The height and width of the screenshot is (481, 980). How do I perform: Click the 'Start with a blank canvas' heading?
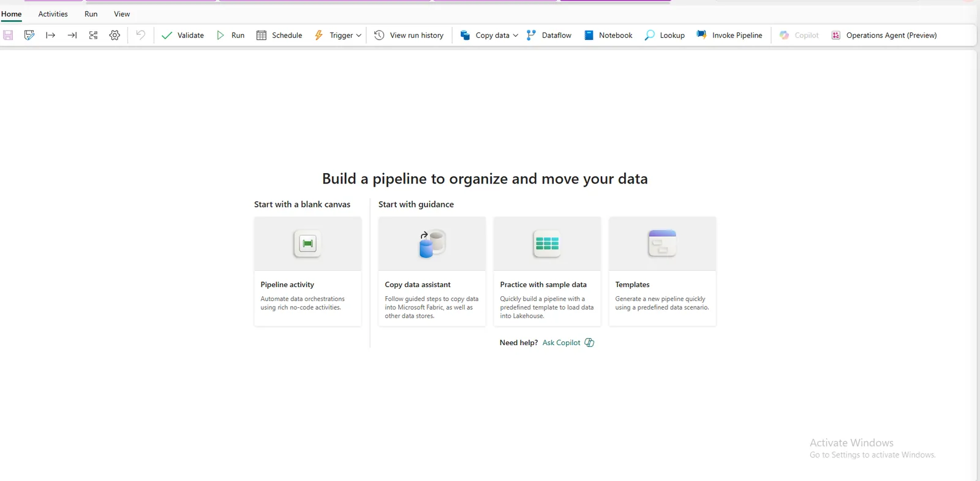tap(302, 204)
